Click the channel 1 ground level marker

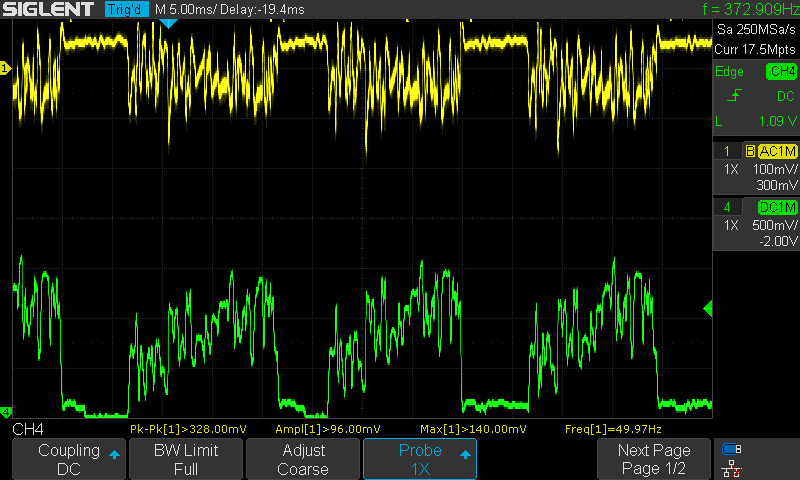5,68
